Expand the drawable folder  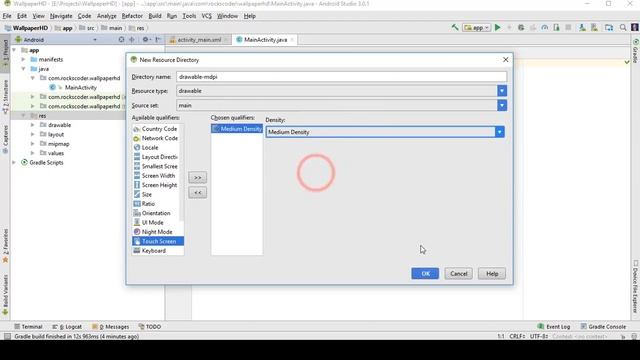point(33,125)
